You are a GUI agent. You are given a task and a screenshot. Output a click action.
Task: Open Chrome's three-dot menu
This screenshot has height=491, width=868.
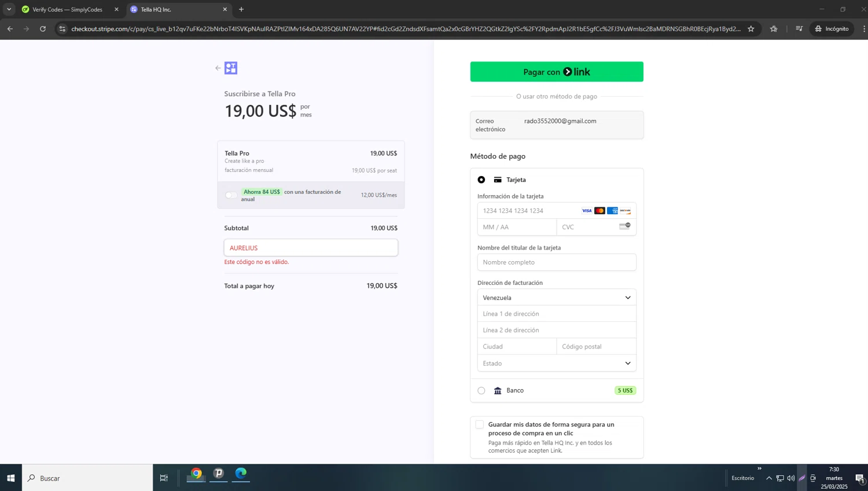point(863,28)
